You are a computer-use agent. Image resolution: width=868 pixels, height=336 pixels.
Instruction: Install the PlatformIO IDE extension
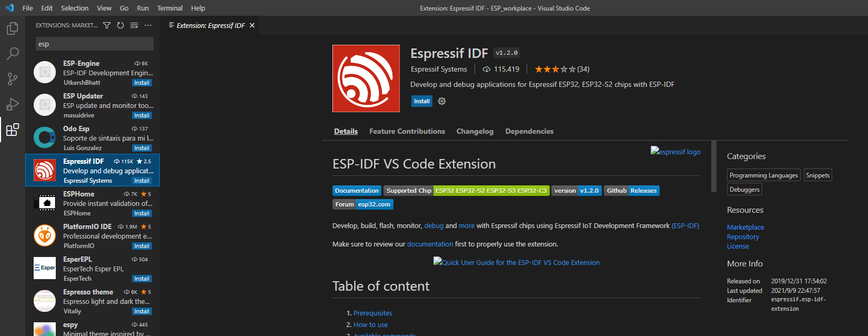[142, 246]
